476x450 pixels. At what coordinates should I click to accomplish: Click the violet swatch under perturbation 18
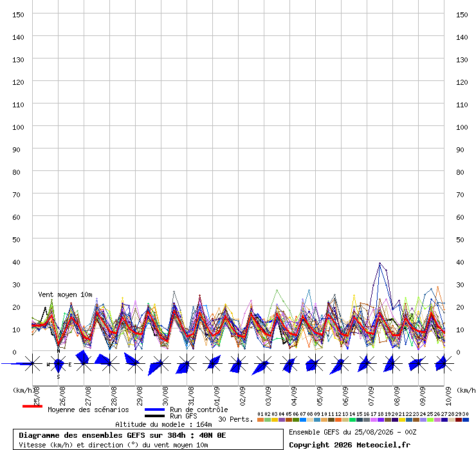pos(381,420)
